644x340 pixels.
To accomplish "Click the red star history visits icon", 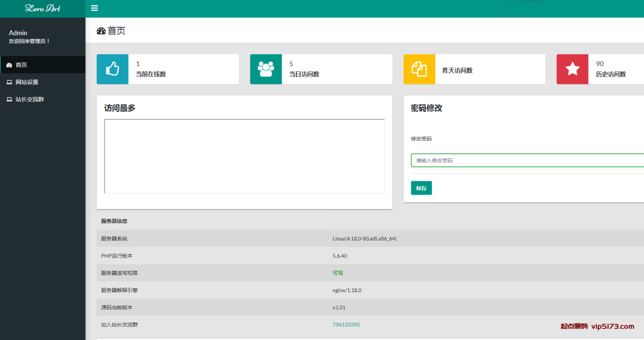I will [x=572, y=69].
